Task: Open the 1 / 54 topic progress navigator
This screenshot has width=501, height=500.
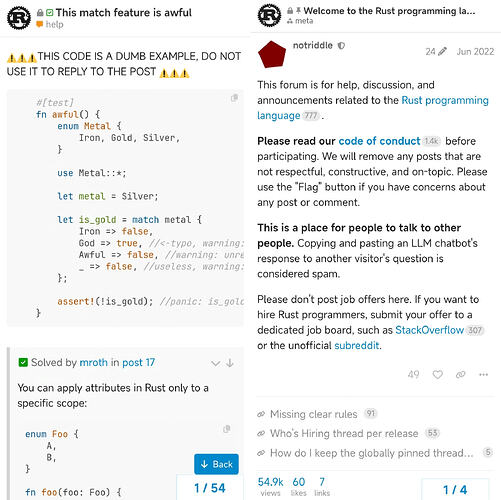Action: 210,488
